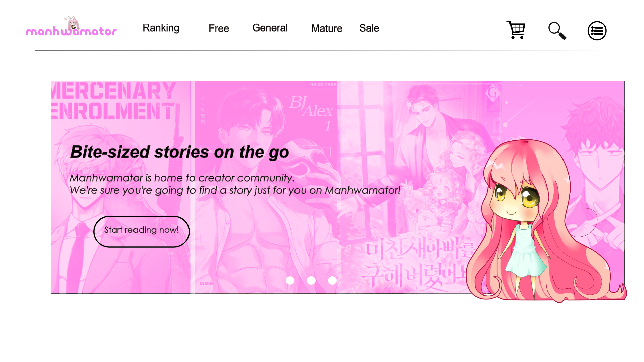This screenshot has width=644, height=362.
Task: Open the shopping cart icon
Action: [516, 30]
